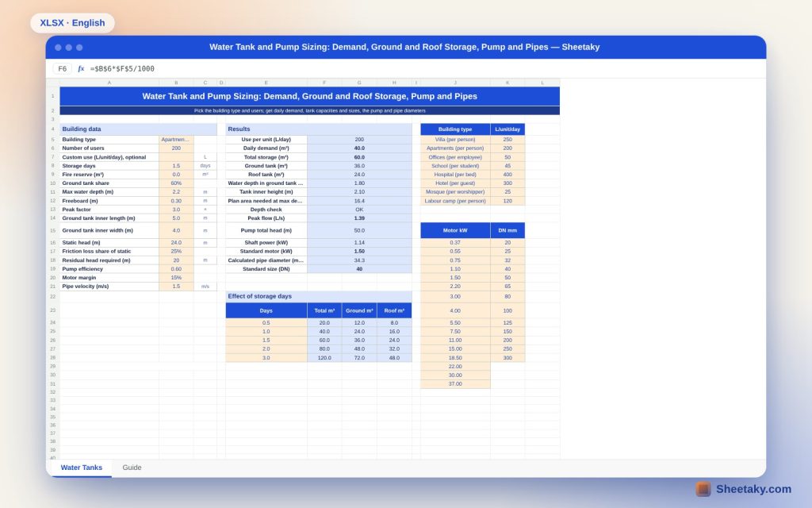Click the formula bar text =$B$6*$F$5/1000

point(122,68)
